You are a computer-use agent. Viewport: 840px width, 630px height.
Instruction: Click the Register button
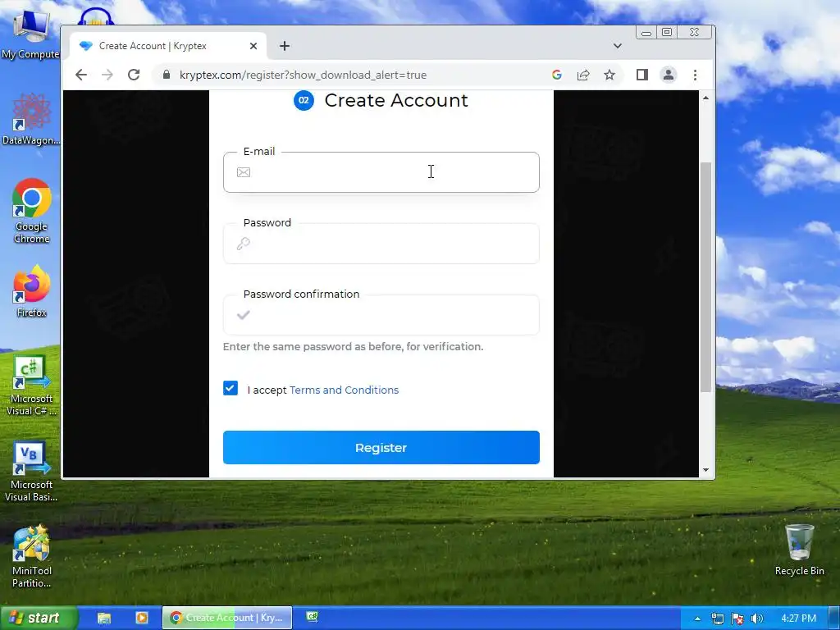[381, 447]
